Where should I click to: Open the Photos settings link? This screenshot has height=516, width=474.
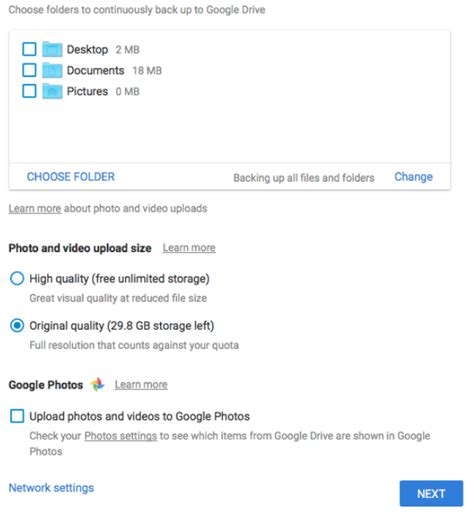coord(120,436)
